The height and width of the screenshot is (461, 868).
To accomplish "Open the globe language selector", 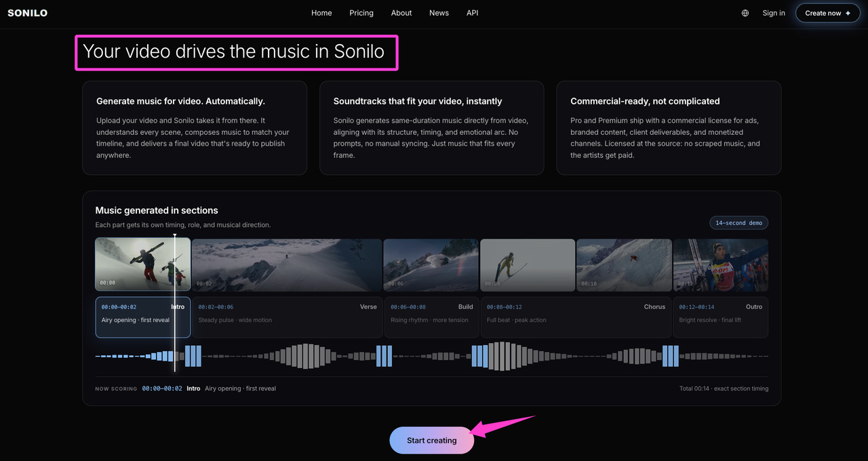I will pyautogui.click(x=745, y=13).
